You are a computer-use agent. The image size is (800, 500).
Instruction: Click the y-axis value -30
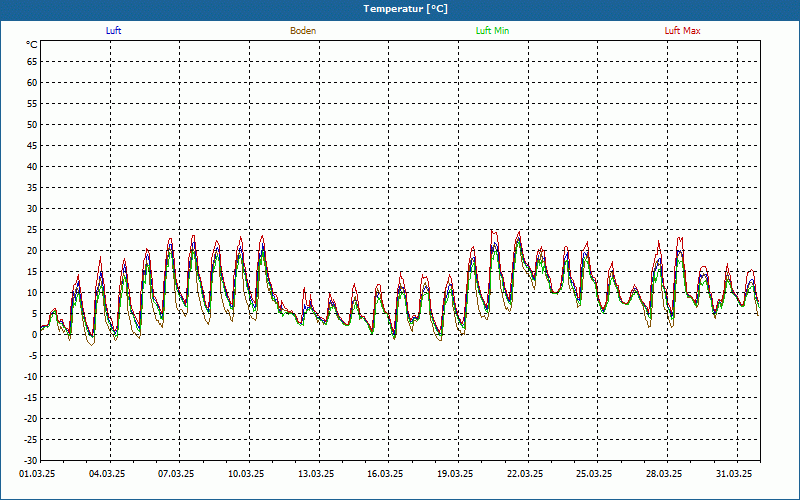point(31,460)
